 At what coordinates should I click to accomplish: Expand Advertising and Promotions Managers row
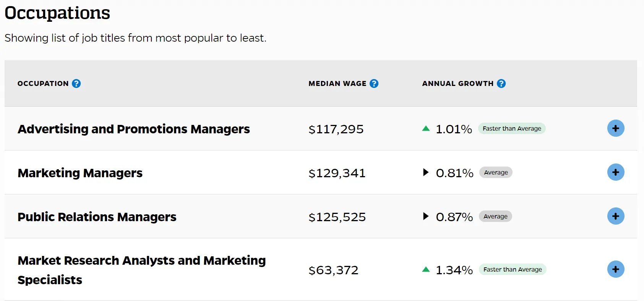[x=616, y=128]
